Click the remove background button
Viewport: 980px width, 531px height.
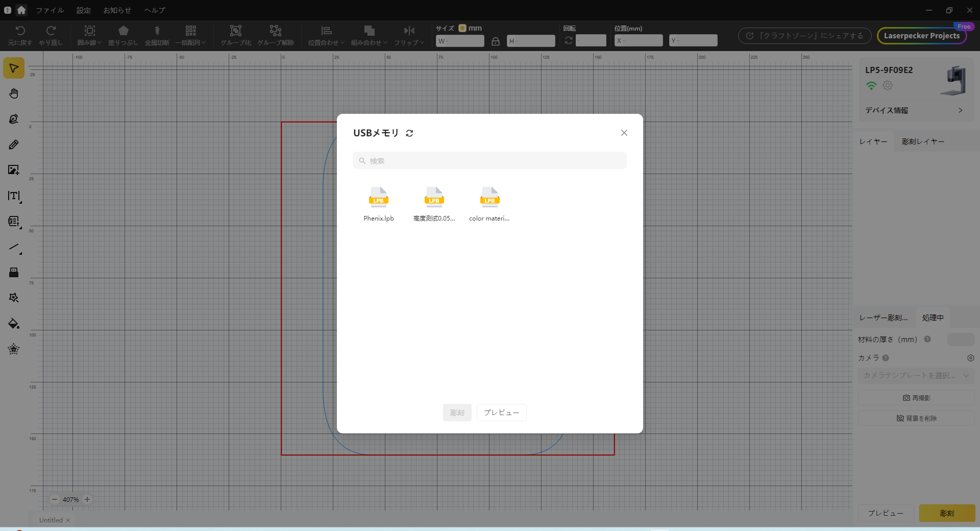pyautogui.click(x=916, y=418)
